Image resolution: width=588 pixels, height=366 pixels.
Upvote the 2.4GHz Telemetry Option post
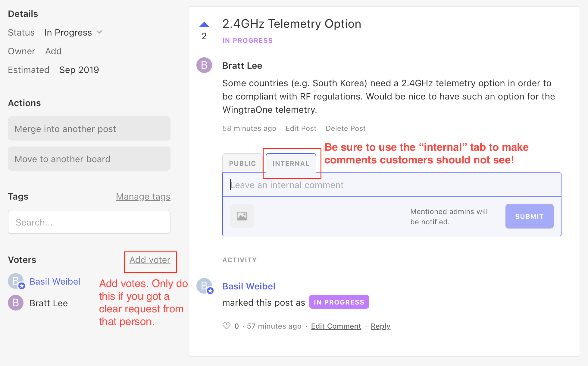tap(204, 25)
